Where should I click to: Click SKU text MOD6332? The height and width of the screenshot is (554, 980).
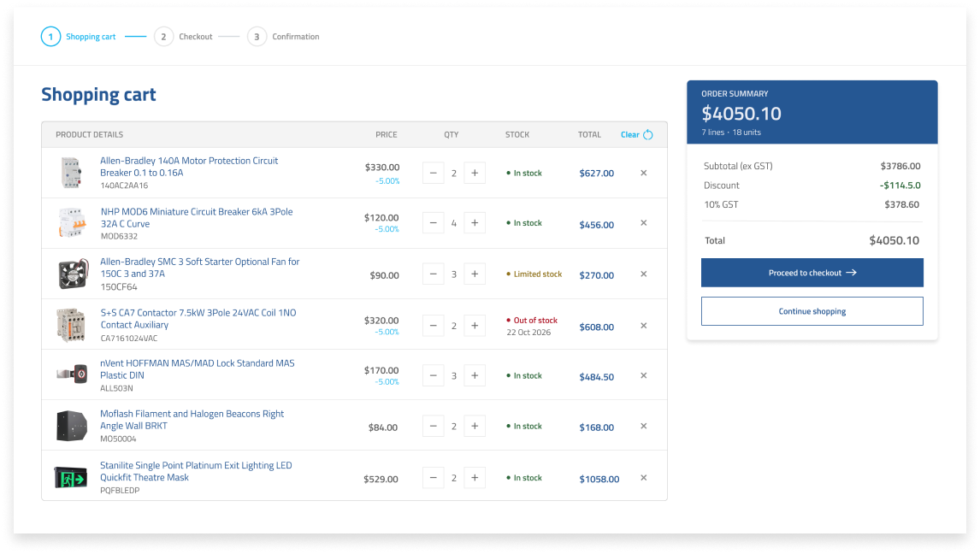pos(119,236)
